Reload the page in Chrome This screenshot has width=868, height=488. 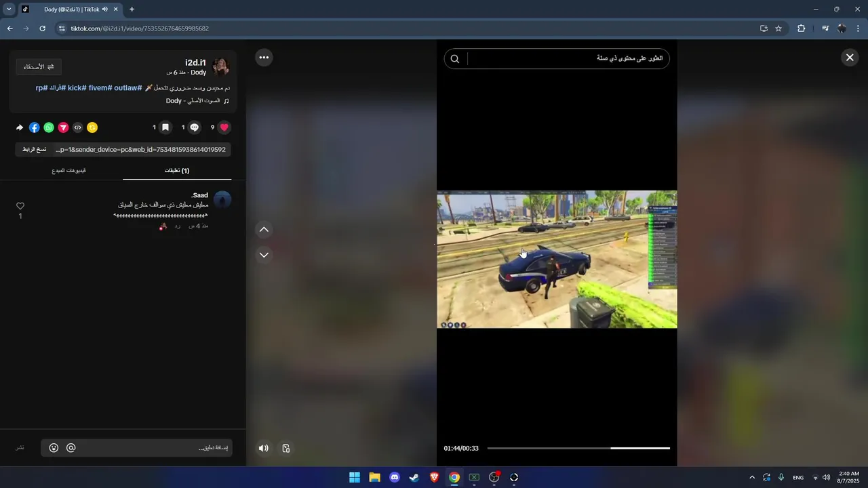click(42, 28)
